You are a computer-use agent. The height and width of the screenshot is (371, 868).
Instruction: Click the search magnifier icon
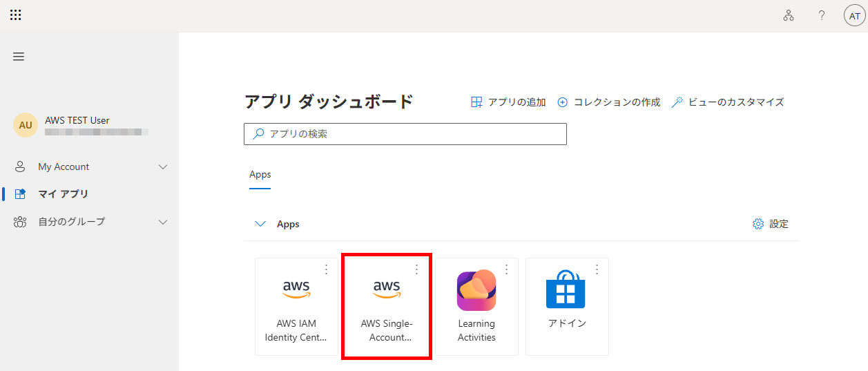(x=258, y=134)
